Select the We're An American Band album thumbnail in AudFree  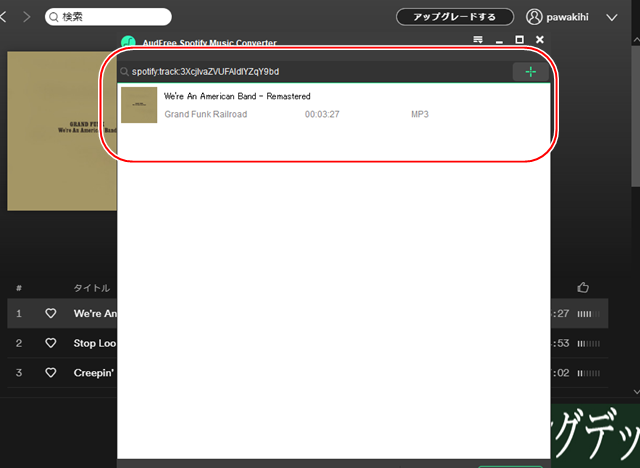[x=139, y=105]
